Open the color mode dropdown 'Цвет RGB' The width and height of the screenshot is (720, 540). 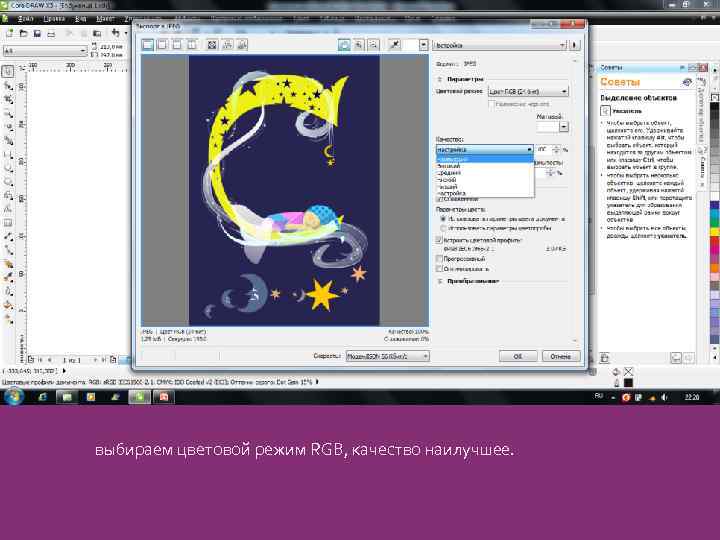pyautogui.click(x=528, y=91)
